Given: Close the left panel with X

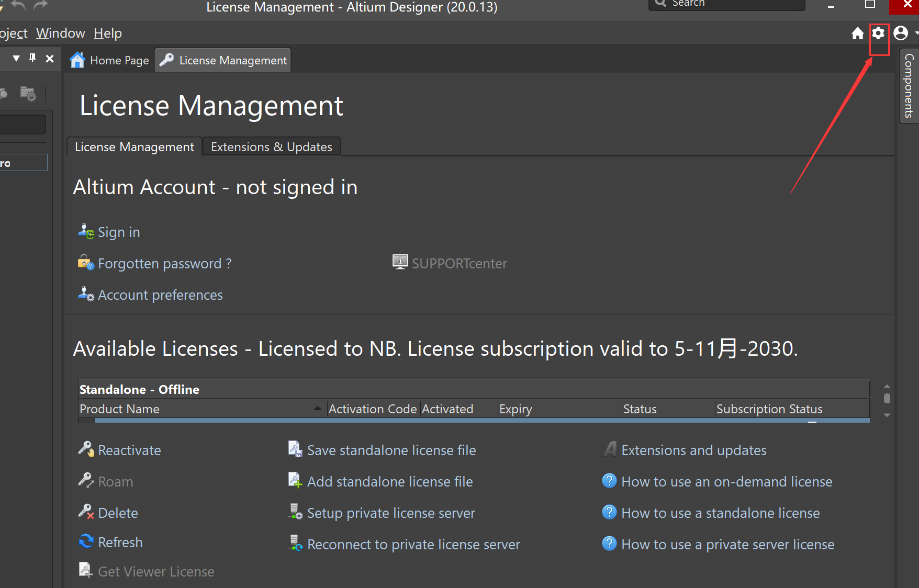Looking at the screenshot, I should 50,59.
